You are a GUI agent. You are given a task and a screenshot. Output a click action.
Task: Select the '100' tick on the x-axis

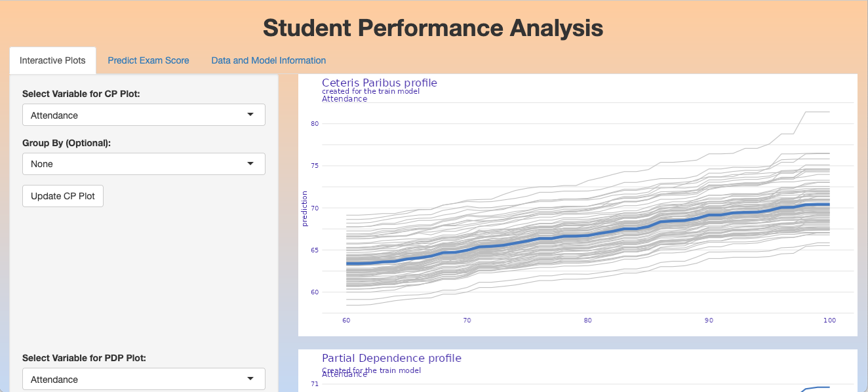829,320
